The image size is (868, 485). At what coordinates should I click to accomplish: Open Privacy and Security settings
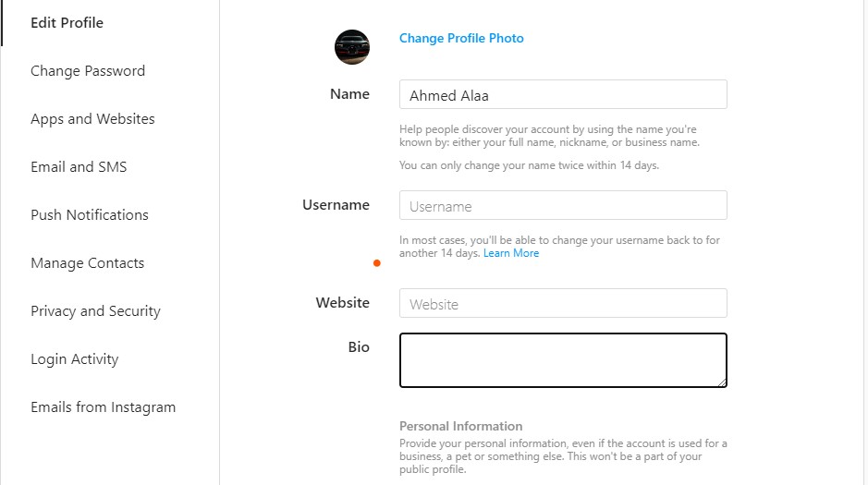pos(95,311)
